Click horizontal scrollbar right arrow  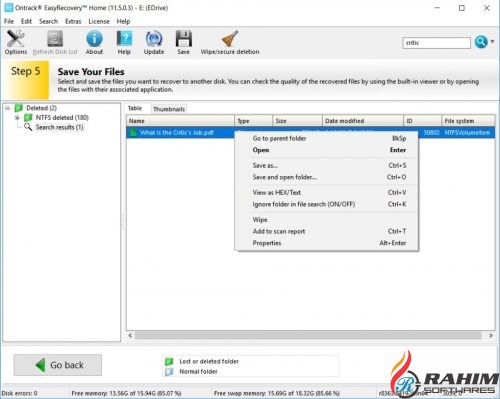point(491,335)
